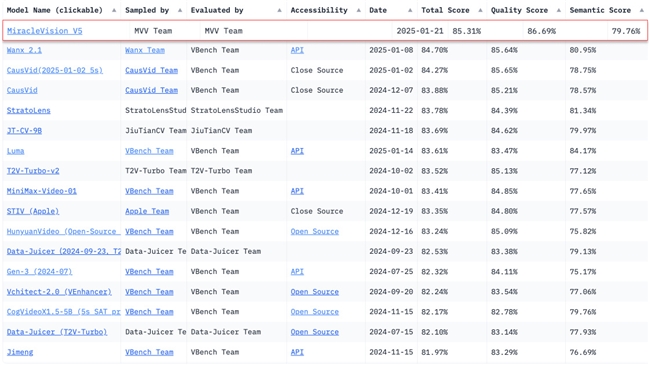Select the 86.69% quality score cell
This screenshot has height=365, width=650.
point(542,31)
